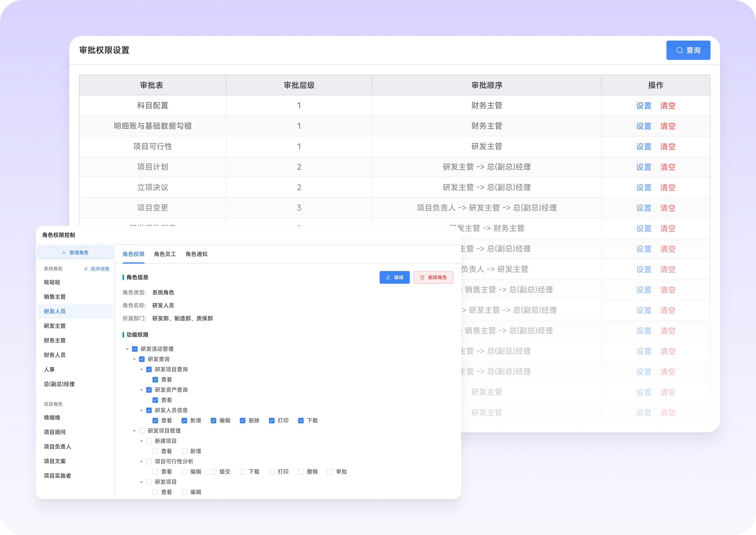Switch to the 角色员工 tab

(165, 254)
